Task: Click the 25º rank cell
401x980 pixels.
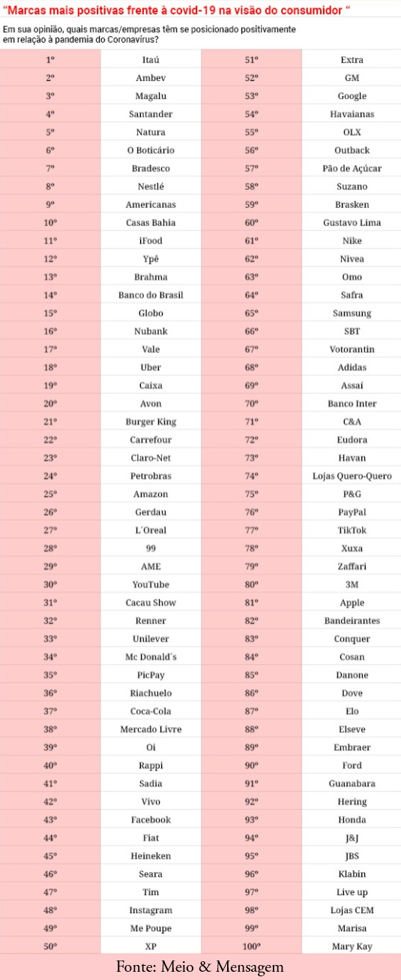Action: pyautogui.click(x=50, y=494)
